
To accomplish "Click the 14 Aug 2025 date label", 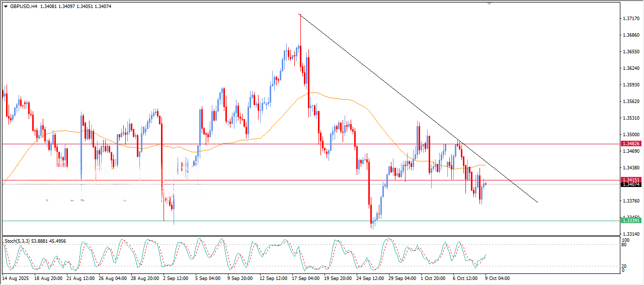I will pyautogui.click(x=16, y=278).
